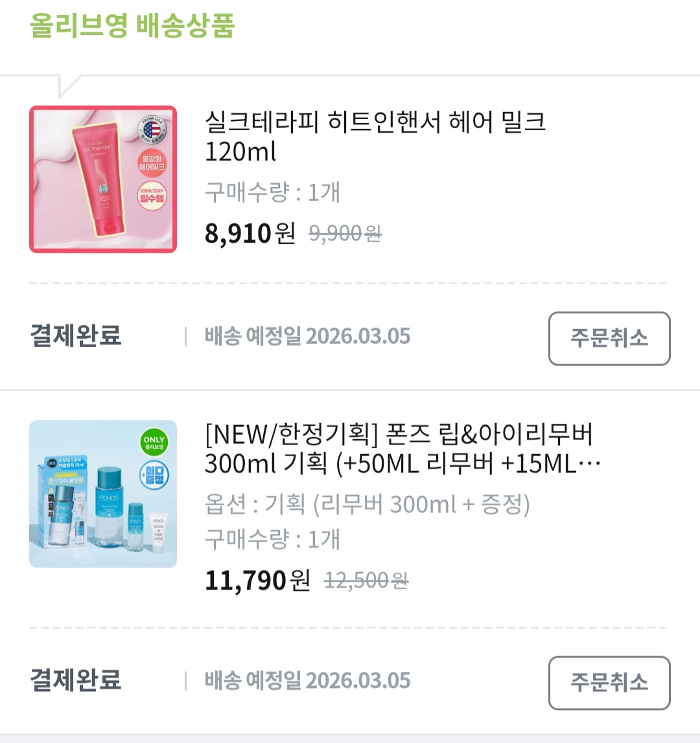Cancel the 폰즈 립&아이리무버 order
700x743 pixels.
(x=609, y=683)
